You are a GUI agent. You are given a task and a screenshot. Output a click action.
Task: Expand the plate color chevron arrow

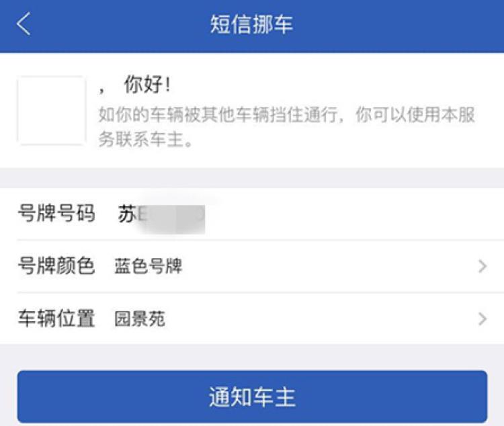(482, 266)
